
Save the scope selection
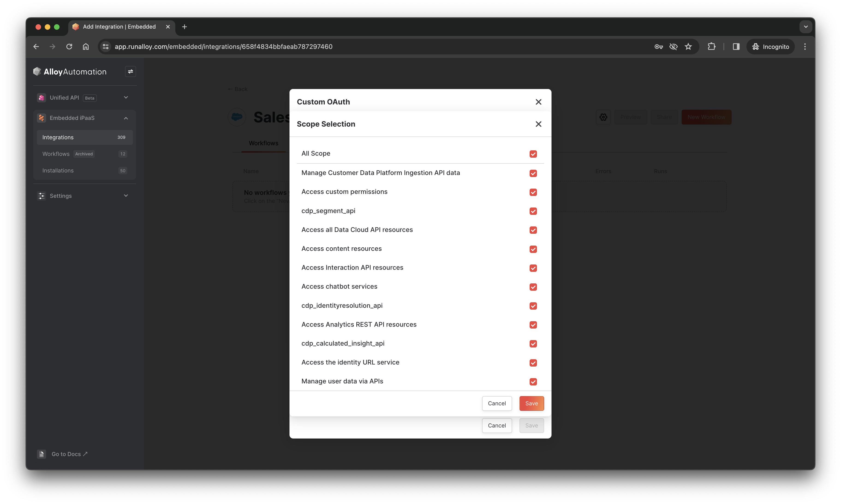(531, 403)
